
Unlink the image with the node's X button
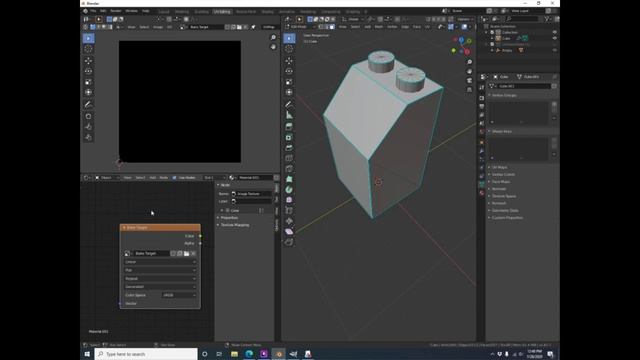click(193, 253)
